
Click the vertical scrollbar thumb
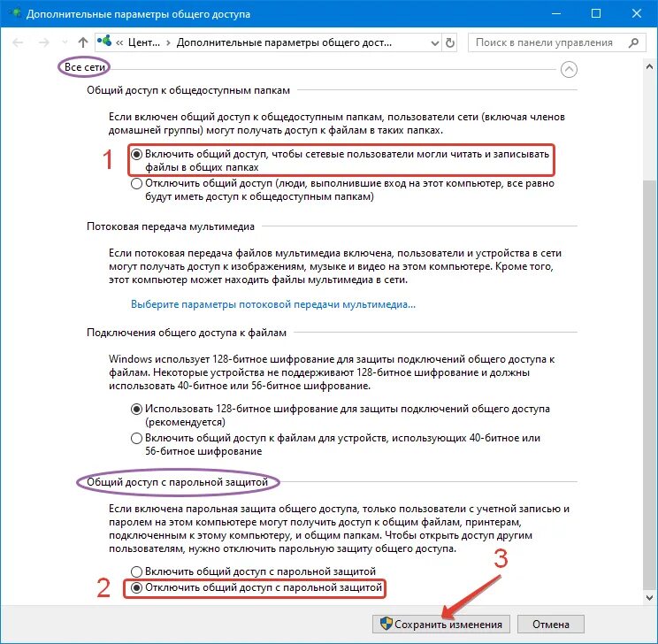[x=650, y=384]
